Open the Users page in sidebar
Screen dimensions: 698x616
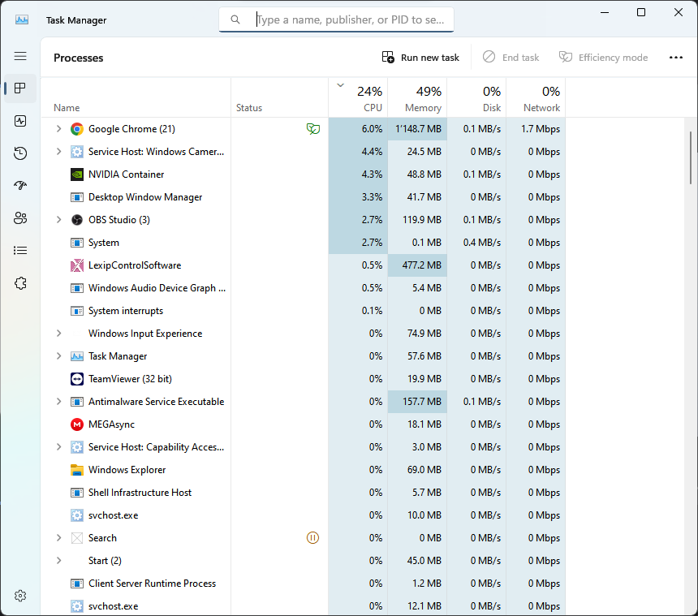coord(20,218)
